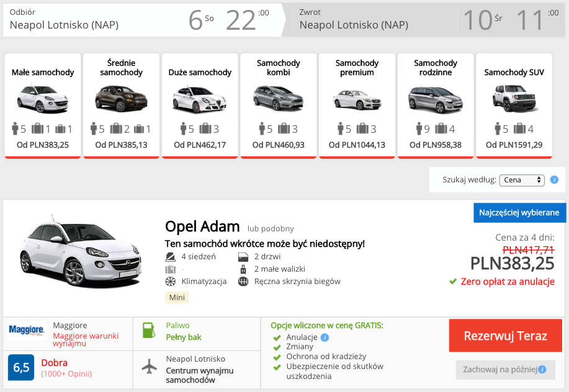Click Od PLN1591,29 price in SUV card
Viewport: 569px width, 392px height.
[x=514, y=145]
